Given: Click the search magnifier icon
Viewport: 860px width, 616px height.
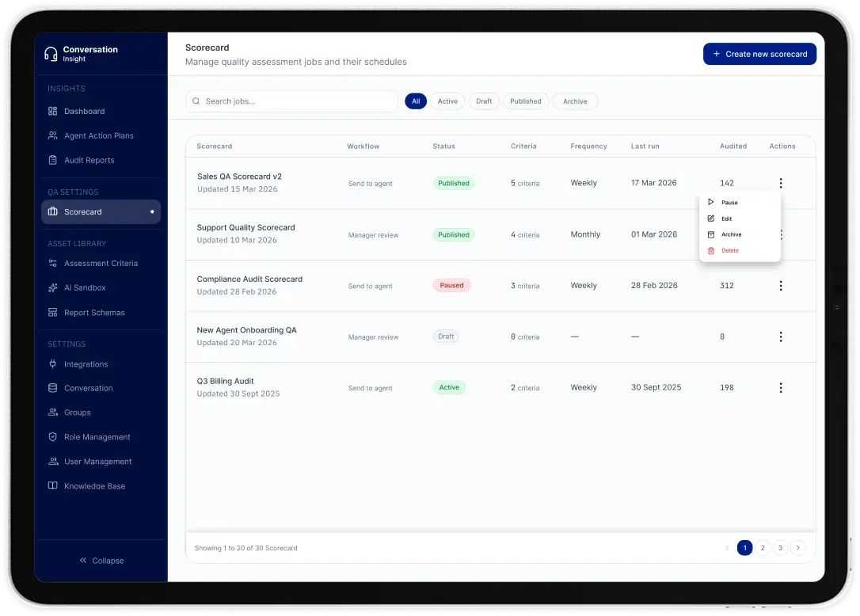Looking at the screenshot, I should click(x=196, y=101).
